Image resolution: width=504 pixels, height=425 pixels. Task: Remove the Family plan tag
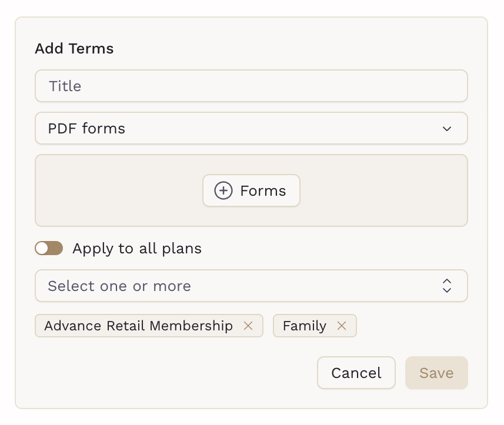pyautogui.click(x=341, y=326)
